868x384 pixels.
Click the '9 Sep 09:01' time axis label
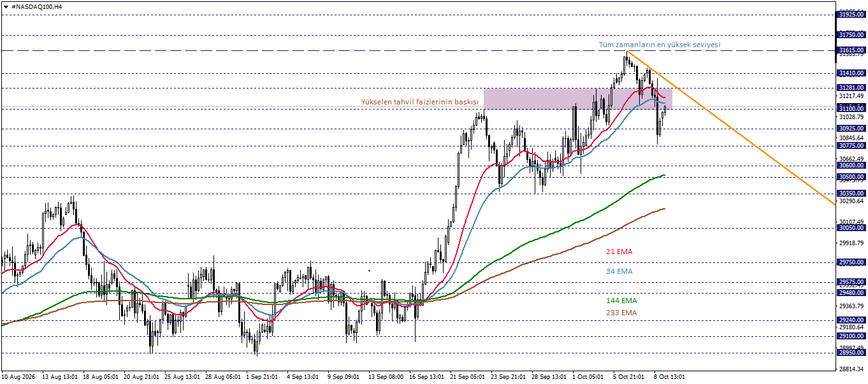point(344,376)
